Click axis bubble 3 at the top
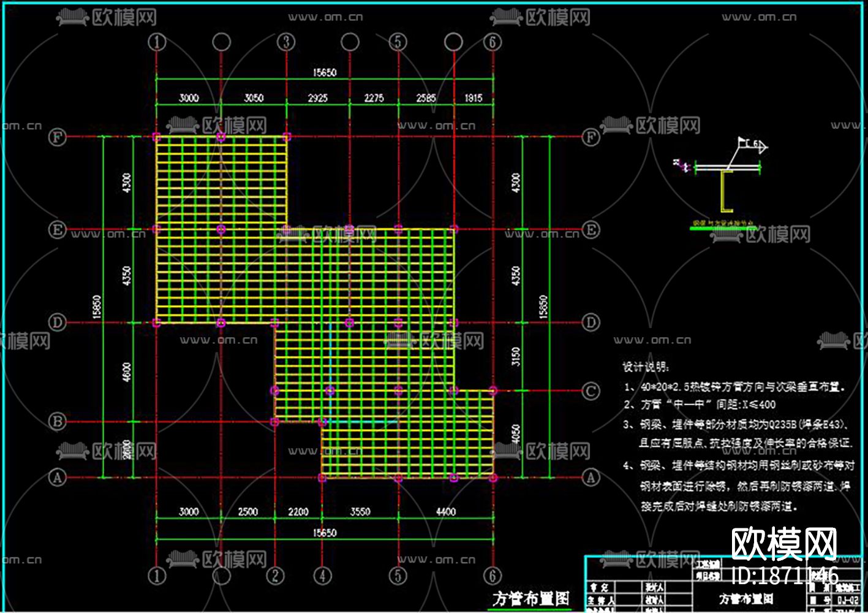This screenshot has width=868, height=613. tap(286, 42)
